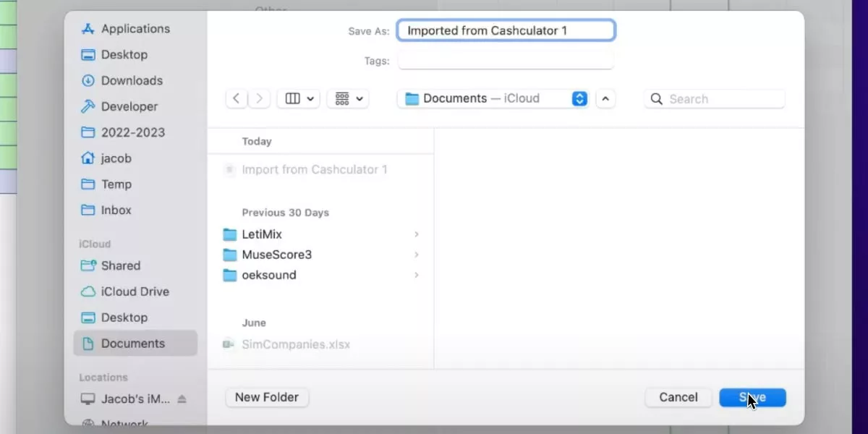Open Applications in the sidebar
This screenshot has width=868, height=434.
point(135,29)
